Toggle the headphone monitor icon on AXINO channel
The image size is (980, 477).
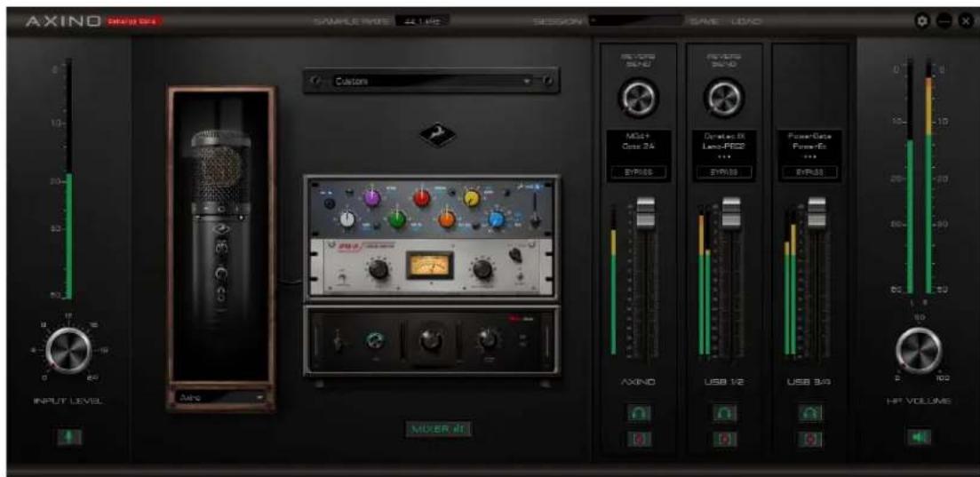coord(639,413)
